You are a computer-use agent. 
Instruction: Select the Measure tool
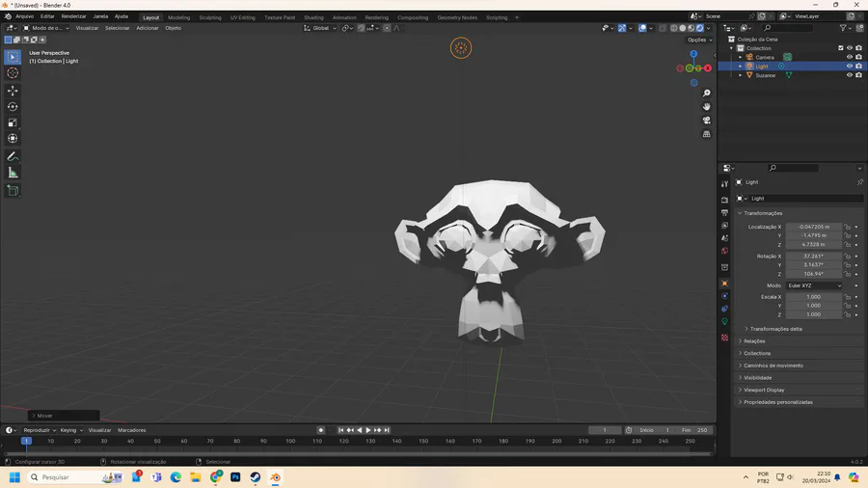pyautogui.click(x=13, y=174)
